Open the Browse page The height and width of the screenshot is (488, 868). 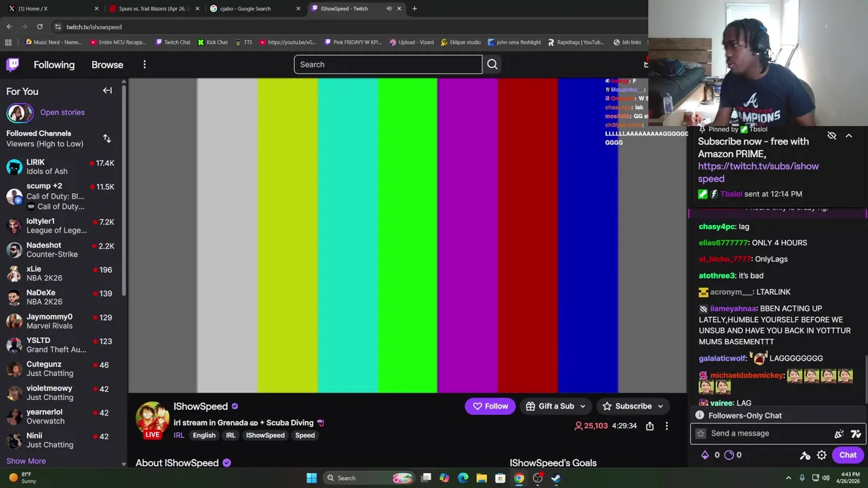(x=107, y=64)
